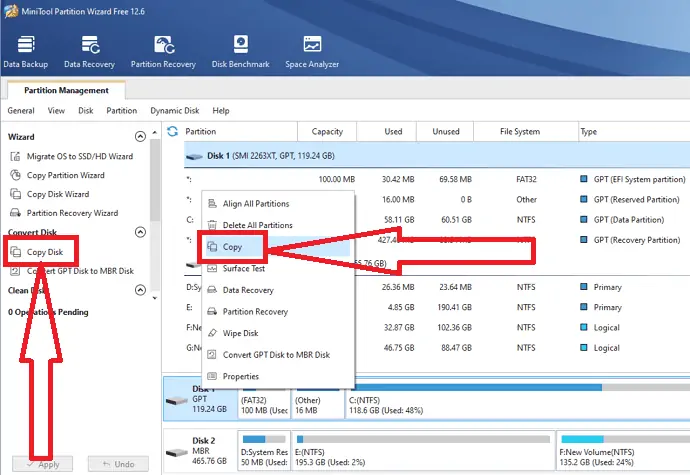Image resolution: width=690 pixels, height=475 pixels.
Task: Launch Data Recovery from the toolbar
Action: point(89,52)
